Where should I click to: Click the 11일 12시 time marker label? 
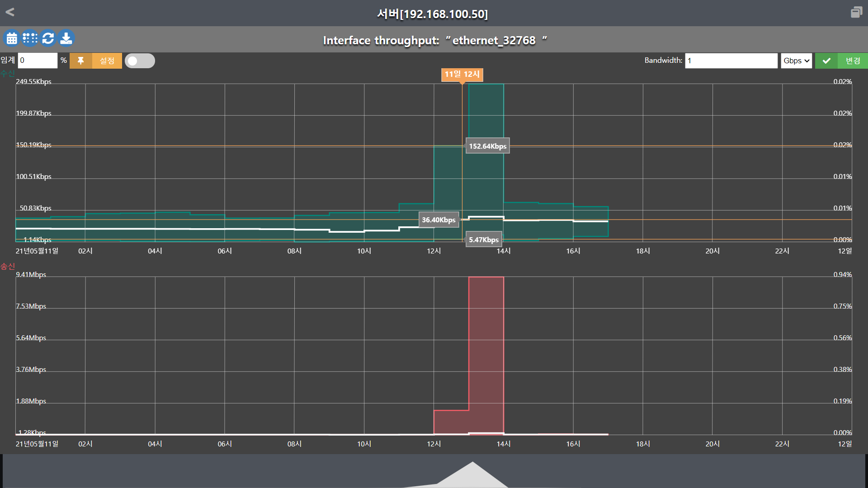pos(462,75)
